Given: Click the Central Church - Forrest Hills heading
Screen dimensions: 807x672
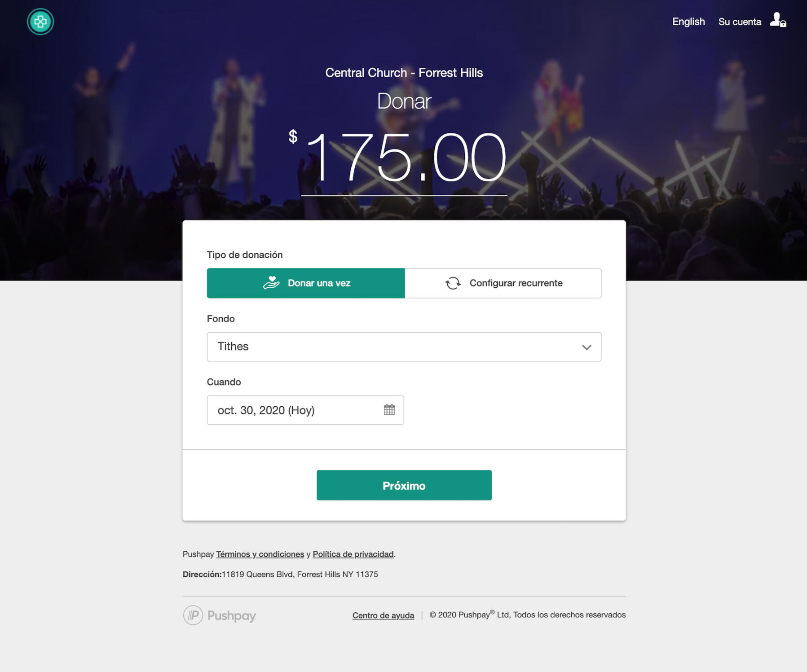Looking at the screenshot, I should [x=404, y=73].
